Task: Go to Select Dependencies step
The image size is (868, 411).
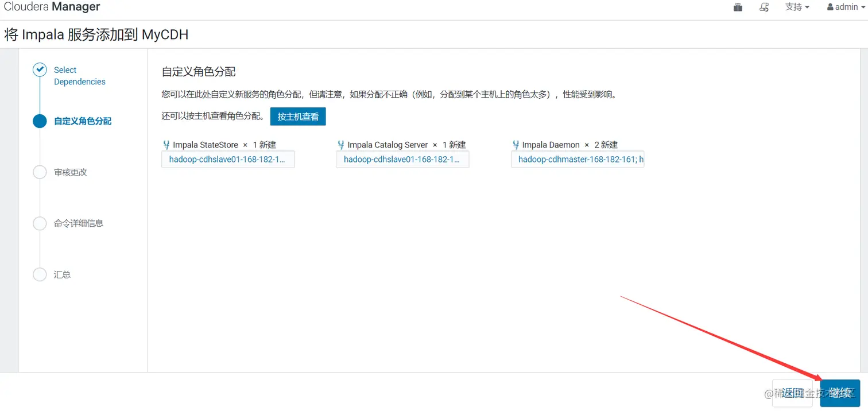Action: point(79,76)
